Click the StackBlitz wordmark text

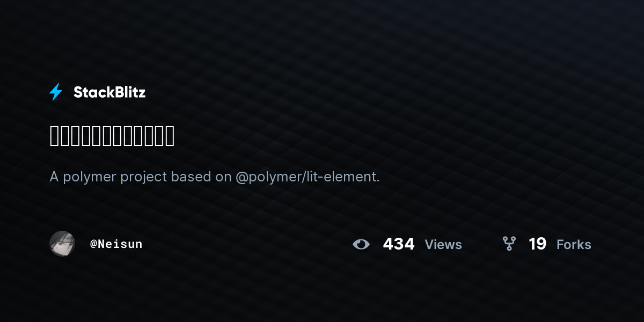click(109, 92)
